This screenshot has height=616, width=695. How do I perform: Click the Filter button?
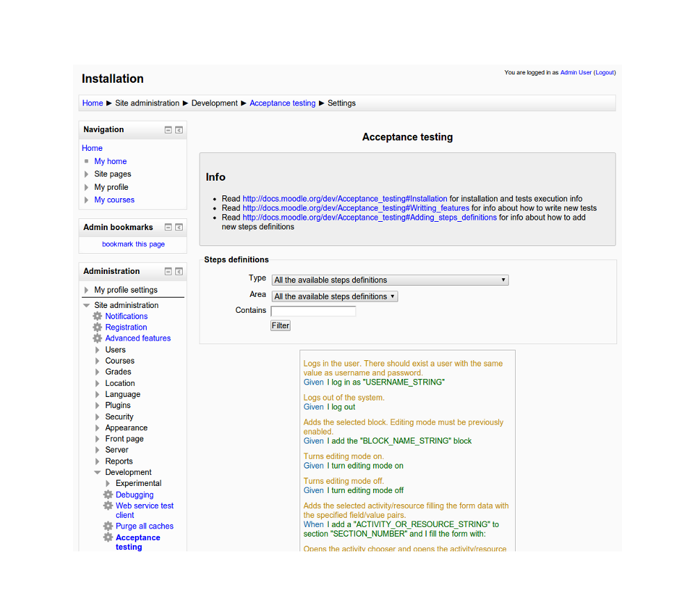tap(280, 325)
